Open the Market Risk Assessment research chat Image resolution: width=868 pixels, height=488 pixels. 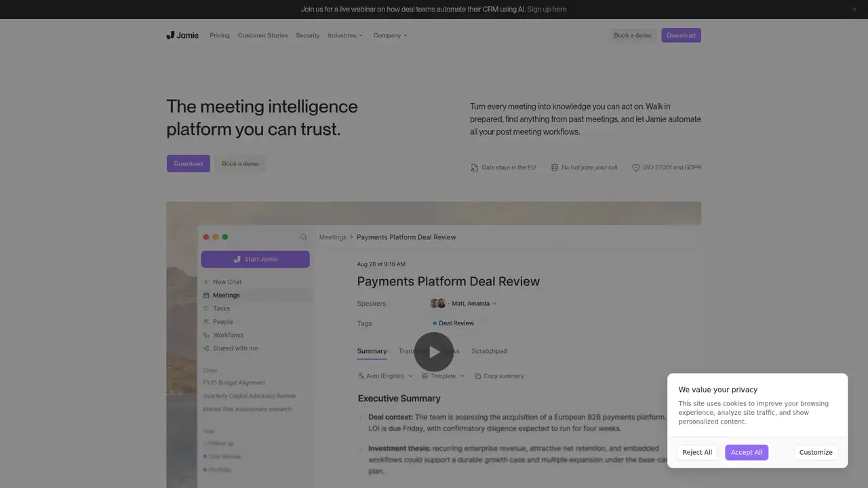[x=247, y=409]
